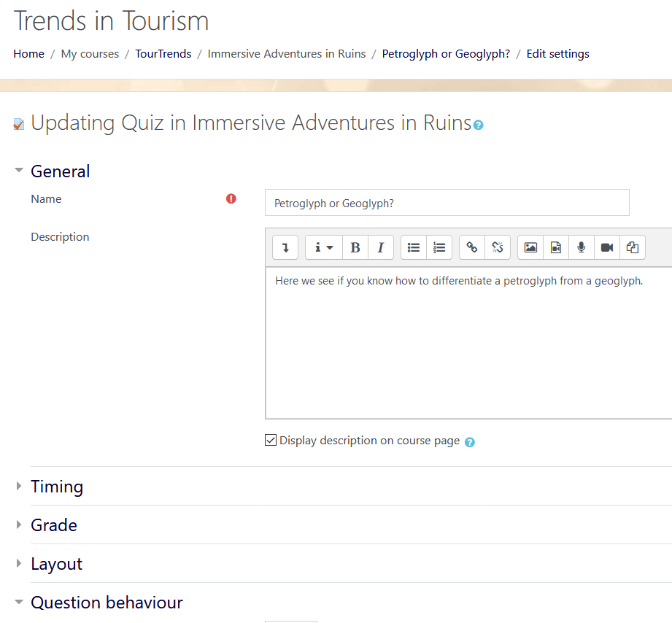The width and height of the screenshot is (672, 623).
Task: Record audio with the microphone icon
Action: tap(582, 247)
